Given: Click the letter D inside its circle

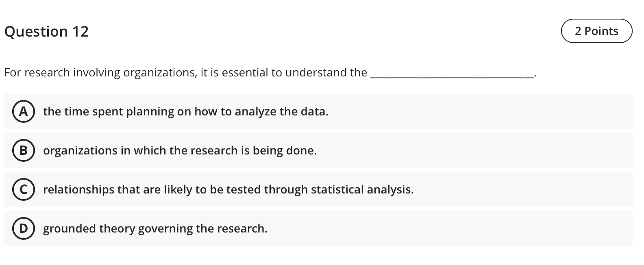Looking at the screenshot, I should pyautogui.click(x=24, y=228).
